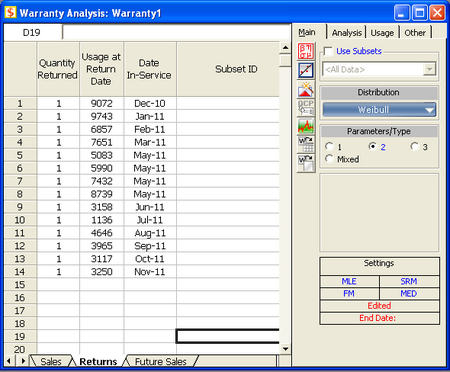Click the MLE setting link
The width and height of the screenshot is (450, 372).
coord(349,281)
